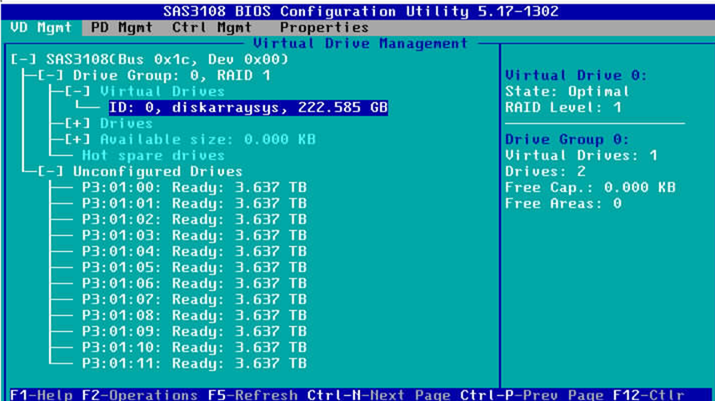Click F5-Refresh in the bottom bar
The height and width of the screenshot is (402, 715).
coord(253,395)
